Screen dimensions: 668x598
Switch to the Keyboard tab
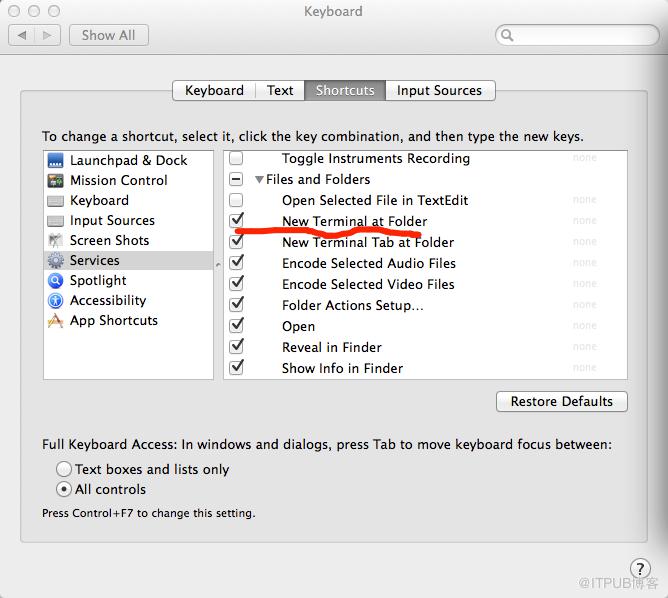(214, 90)
